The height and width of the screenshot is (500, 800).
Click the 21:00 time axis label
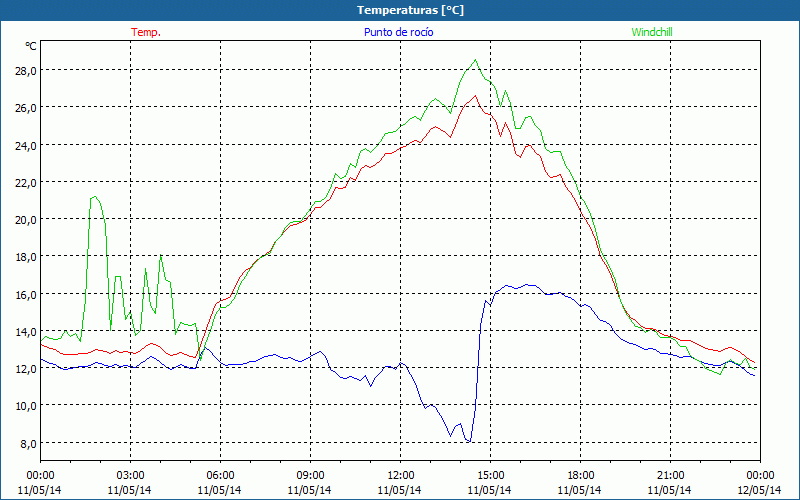point(670,476)
